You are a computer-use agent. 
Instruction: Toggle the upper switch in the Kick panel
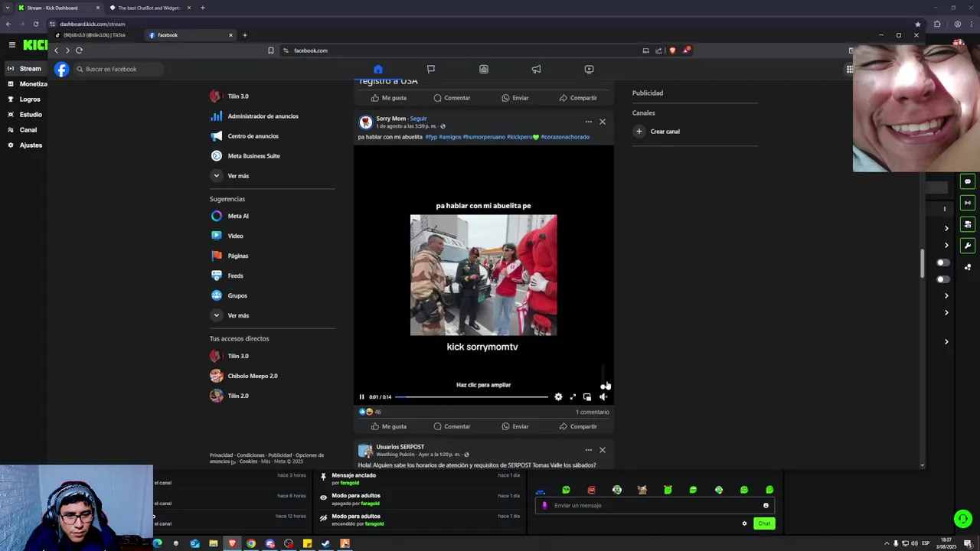(942, 262)
